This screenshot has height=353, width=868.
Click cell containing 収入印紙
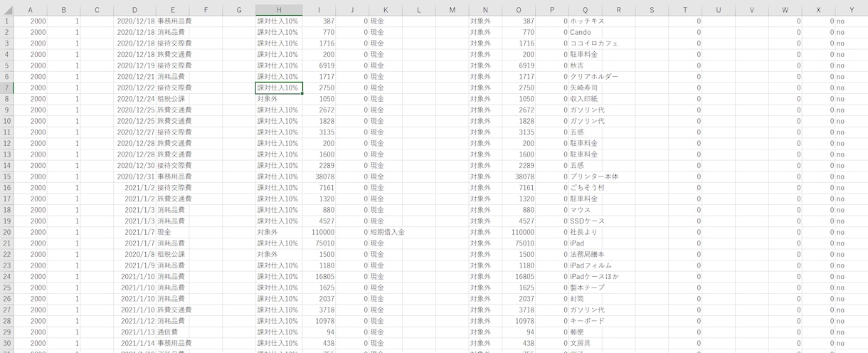(586, 99)
